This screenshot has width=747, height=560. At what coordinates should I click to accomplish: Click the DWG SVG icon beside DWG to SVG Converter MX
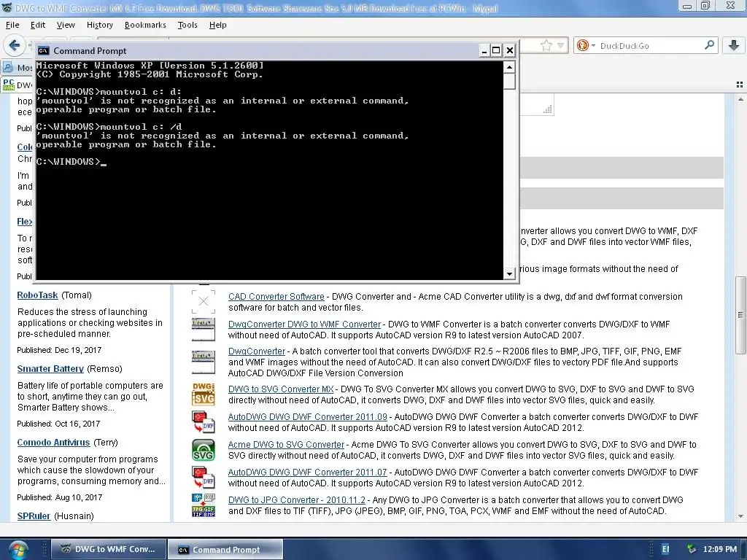[x=204, y=394]
